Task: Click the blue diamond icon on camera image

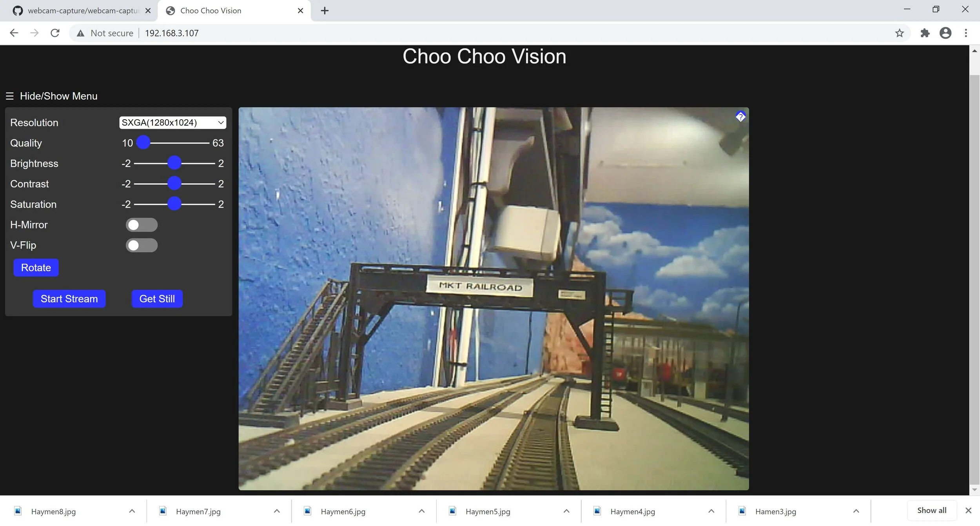Action: click(x=740, y=116)
